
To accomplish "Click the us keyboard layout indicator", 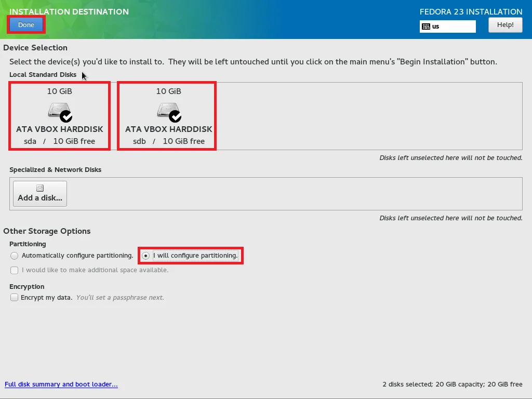I will [447, 26].
